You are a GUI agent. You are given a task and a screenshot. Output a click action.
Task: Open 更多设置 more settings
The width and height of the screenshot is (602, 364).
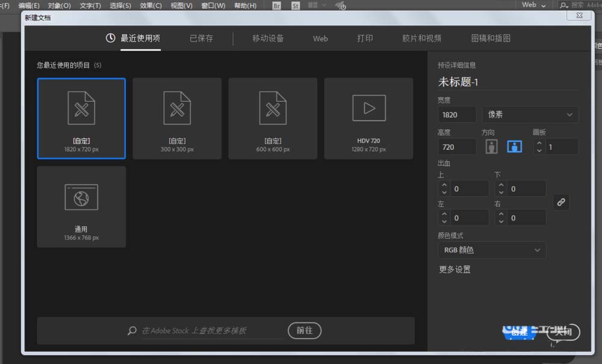pyautogui.click(x=455, y=270)
